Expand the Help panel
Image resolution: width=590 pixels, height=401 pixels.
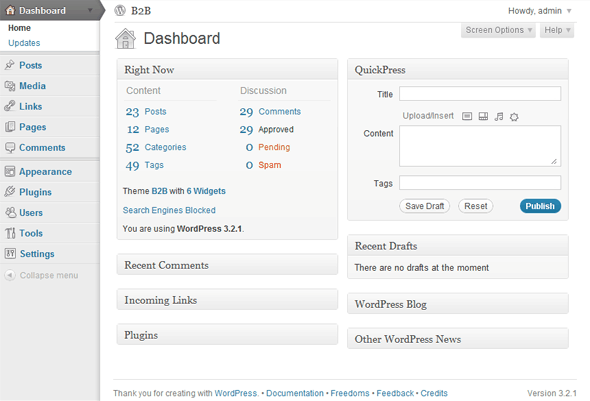(x=557, y=30)
